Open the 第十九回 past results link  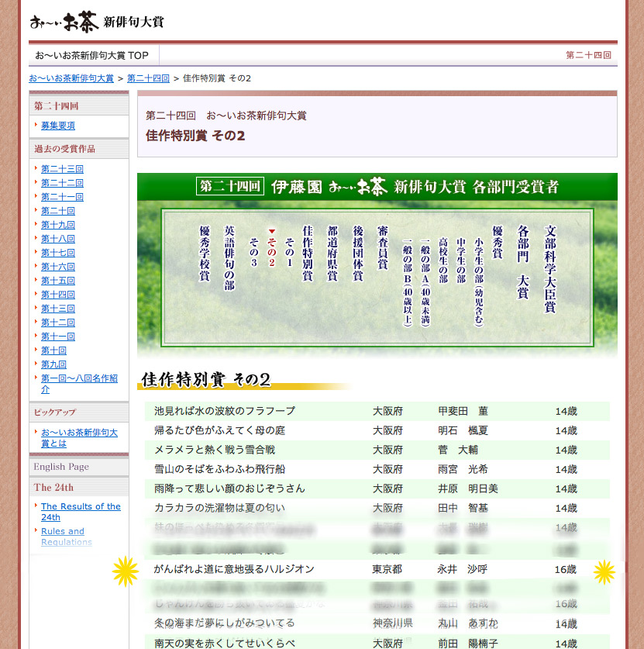coord(58,225)
